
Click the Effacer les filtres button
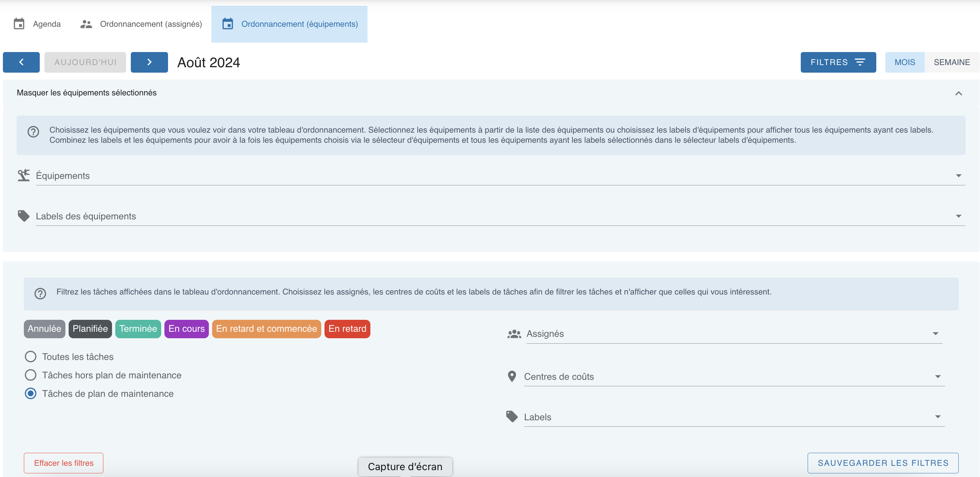[x=64, y=463]
